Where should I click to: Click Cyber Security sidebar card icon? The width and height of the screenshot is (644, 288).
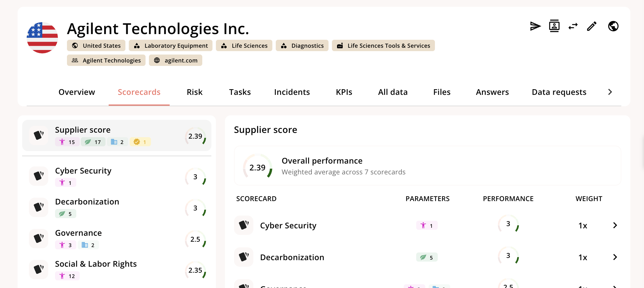pyautogui.click(x=39, y=176)
